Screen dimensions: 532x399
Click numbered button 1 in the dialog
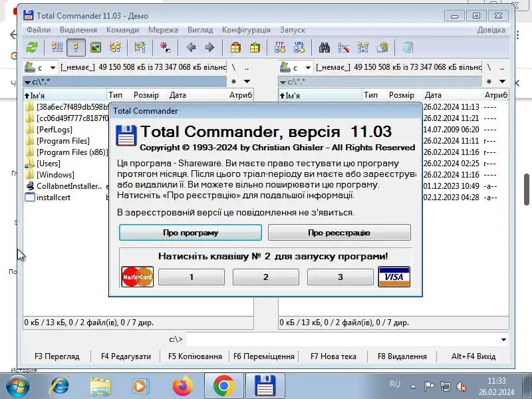(192, 277)
